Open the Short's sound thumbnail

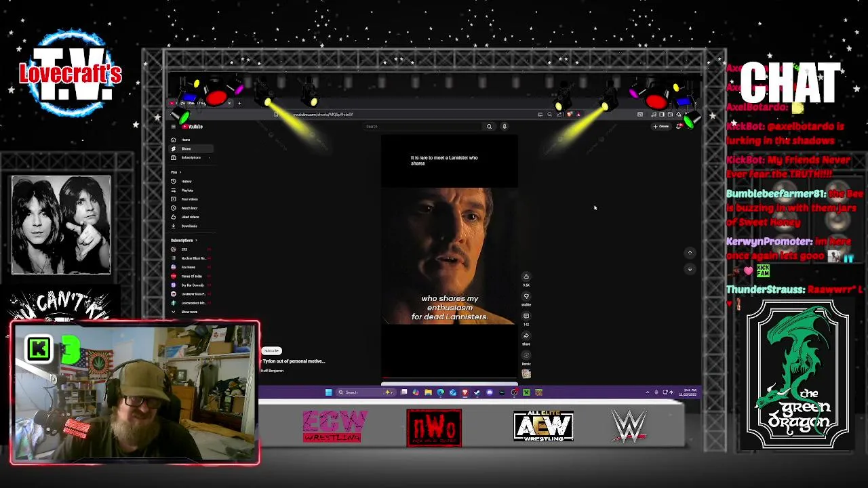coord(526,373)
